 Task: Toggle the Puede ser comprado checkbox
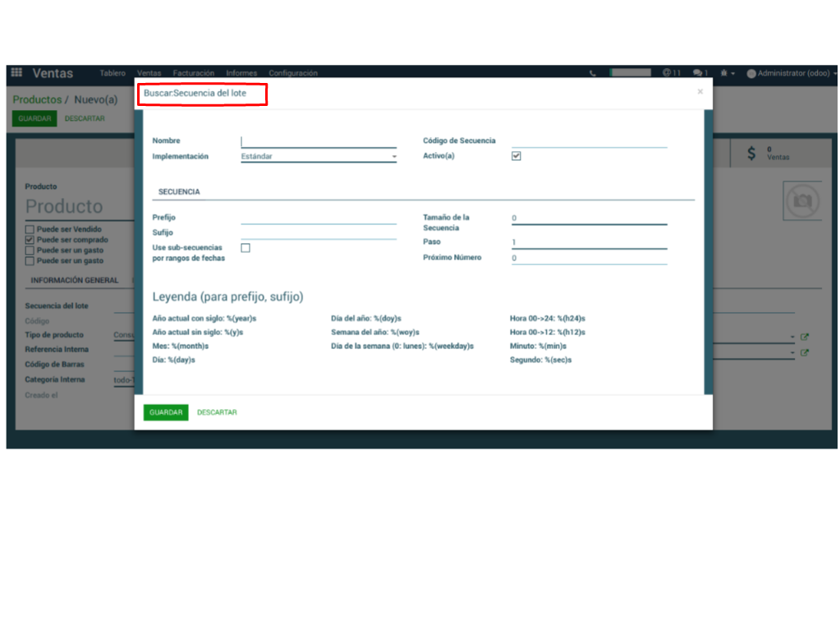pos(30,240)
